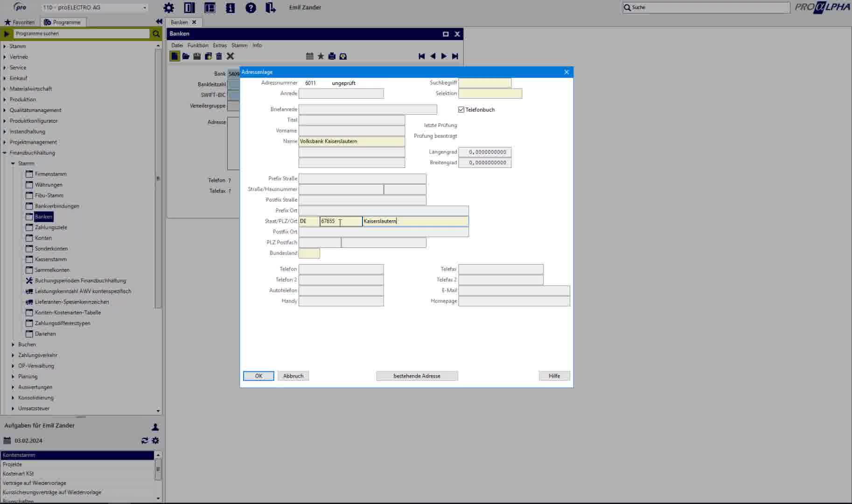Click the global Suche search box
Image resolution: width=852 pixels, height=504 pixels.
(706, 7)
